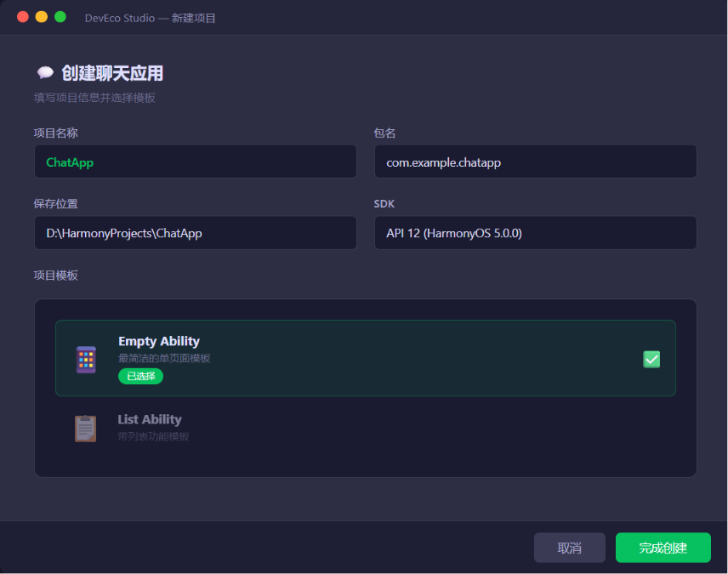
Task: Click the 项目名称 field containing ChatApp
Action: point(196,162)
